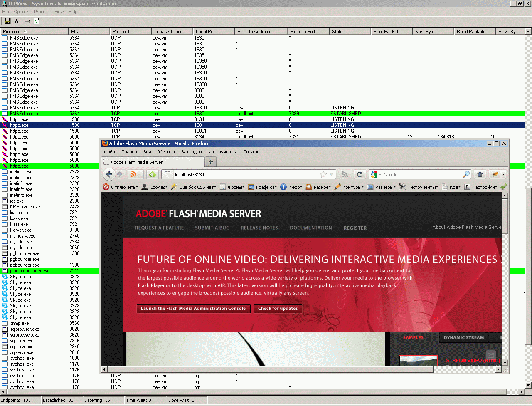Expand the Контуры dropdown

(349, 187)
